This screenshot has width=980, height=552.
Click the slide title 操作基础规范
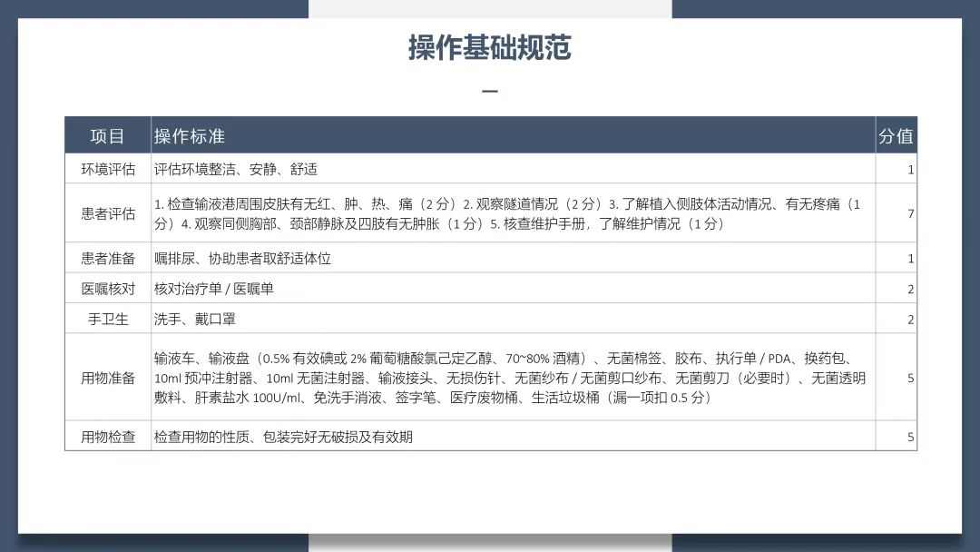click(x=489, y=47)
